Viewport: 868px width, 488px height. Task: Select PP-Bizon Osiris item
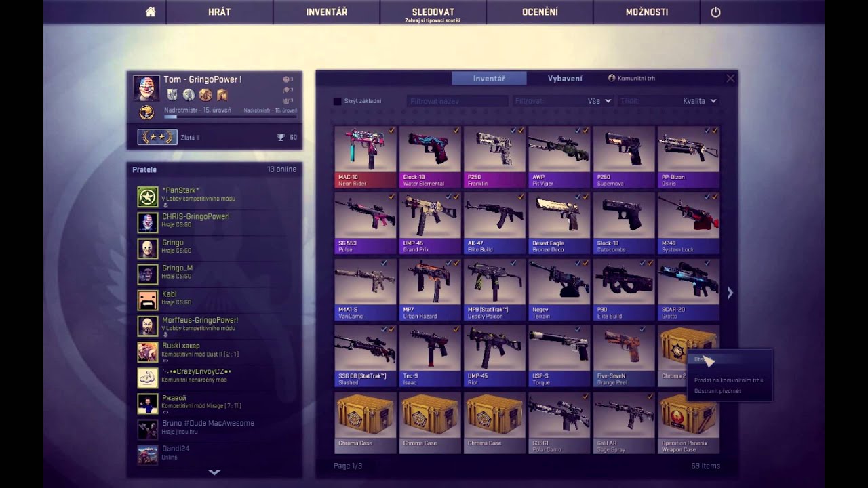688,157
